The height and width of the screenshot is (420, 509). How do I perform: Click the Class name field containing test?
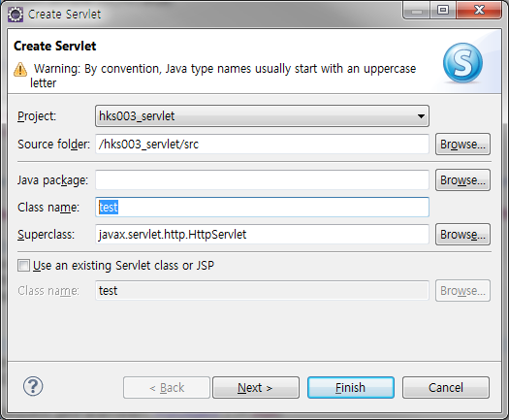[262, 207]
